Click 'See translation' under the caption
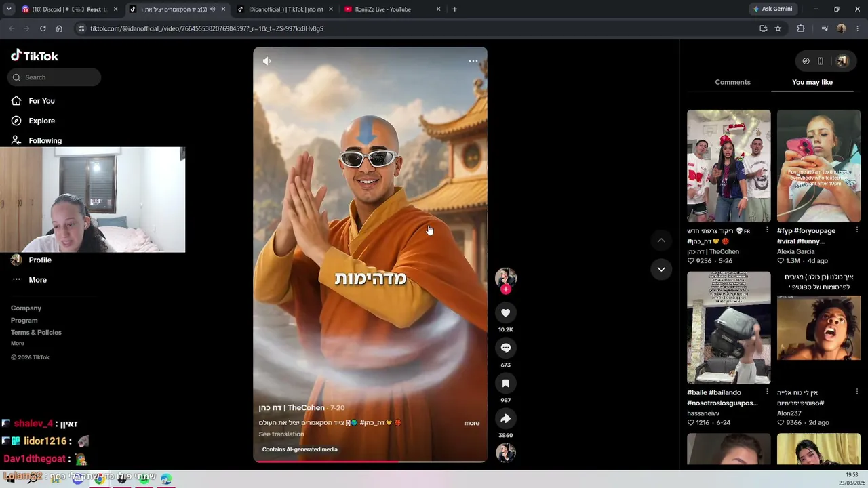Screen dimensions: 868x488 pyautogui.click(x=281, y=434)
